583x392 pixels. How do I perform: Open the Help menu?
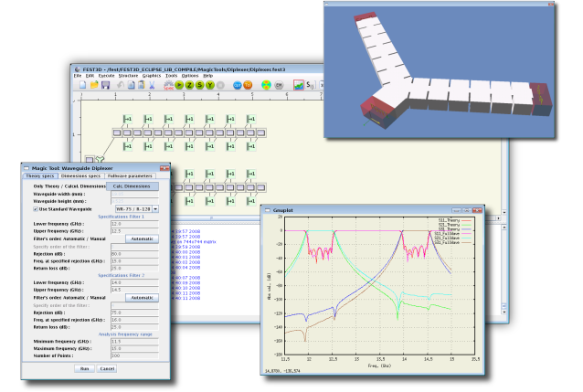[x=208, y=76]
